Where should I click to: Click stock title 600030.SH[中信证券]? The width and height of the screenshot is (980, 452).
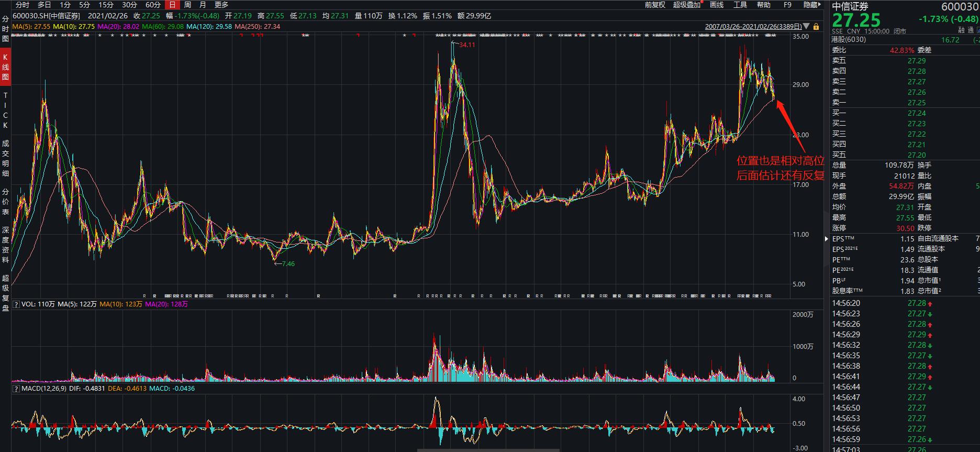click(x=46, y=16)
